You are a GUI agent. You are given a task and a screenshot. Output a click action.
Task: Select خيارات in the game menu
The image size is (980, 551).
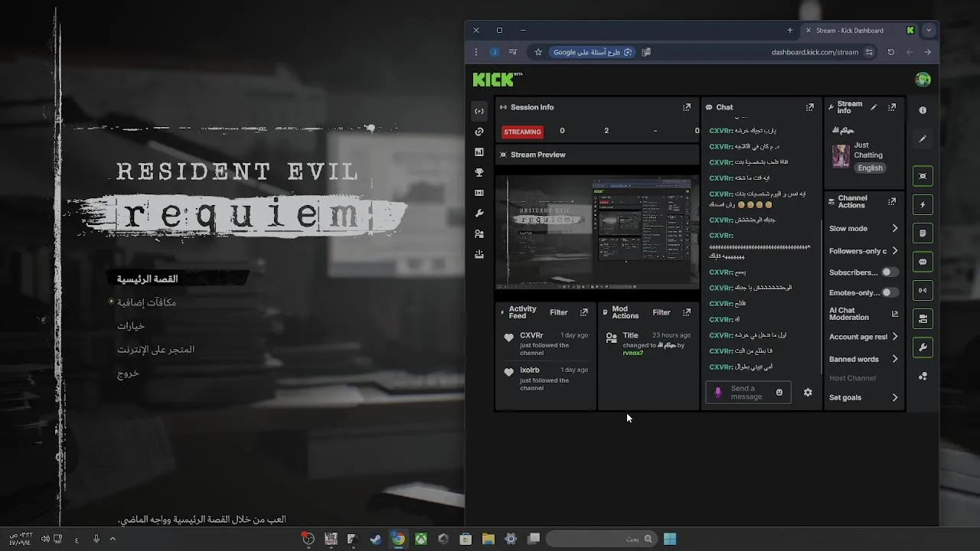click(x=131, y=326)
